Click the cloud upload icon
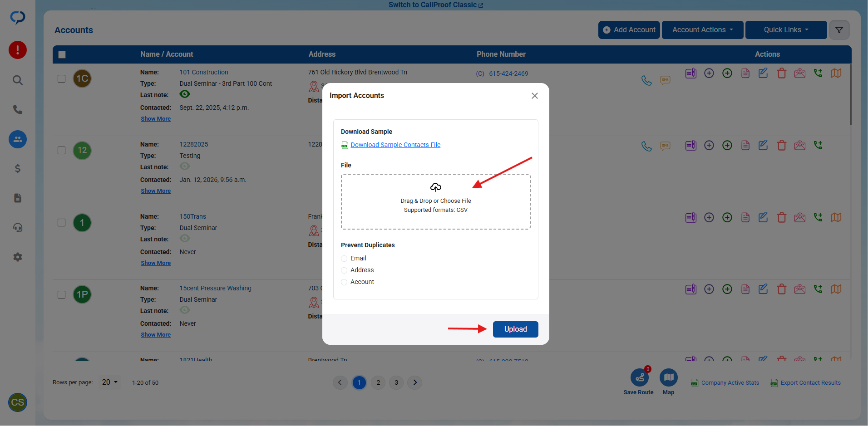This screenshot has height=426, width=868. tap(436, 187)
